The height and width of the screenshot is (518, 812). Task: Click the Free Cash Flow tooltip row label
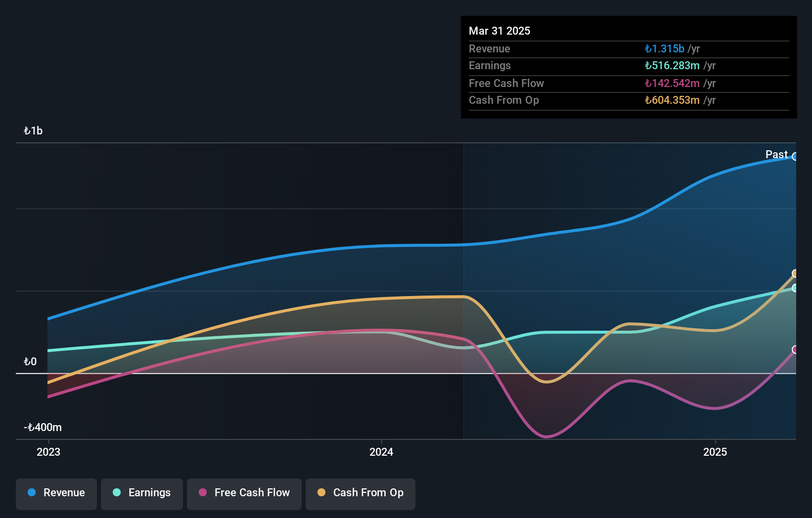click(x=506, y=83)
